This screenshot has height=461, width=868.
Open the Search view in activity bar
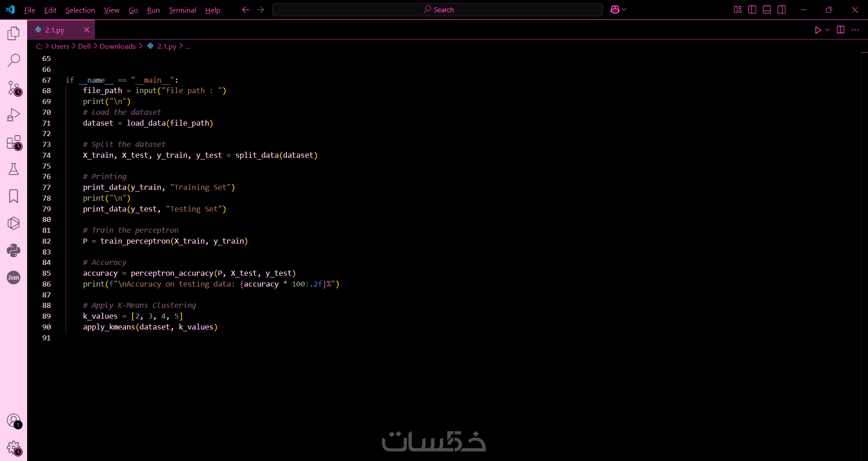tap(14, 60)
